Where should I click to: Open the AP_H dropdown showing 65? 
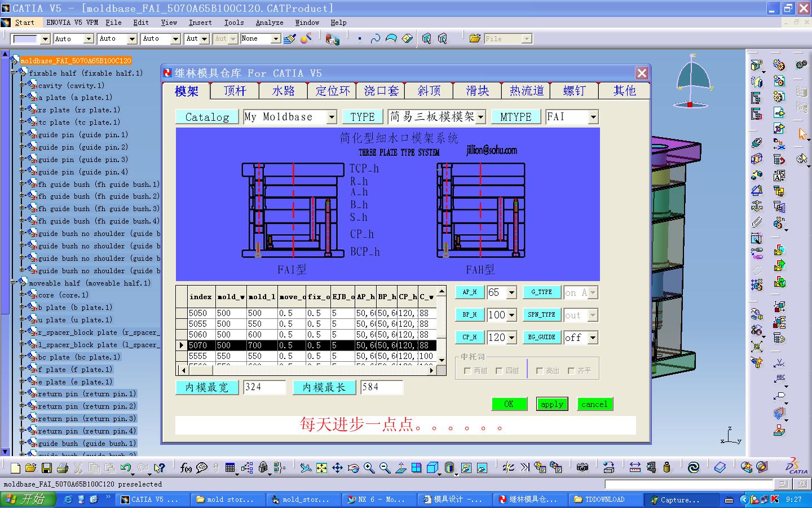coord(511,292)
